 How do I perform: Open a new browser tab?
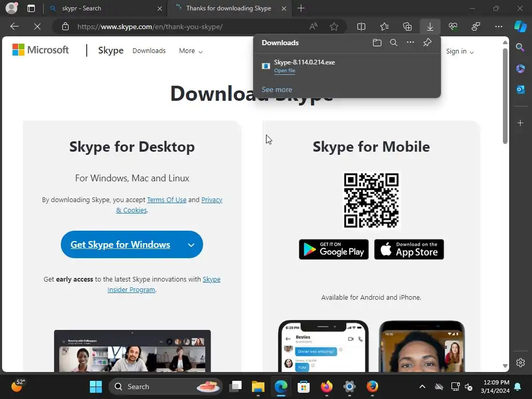click(301, 8)
